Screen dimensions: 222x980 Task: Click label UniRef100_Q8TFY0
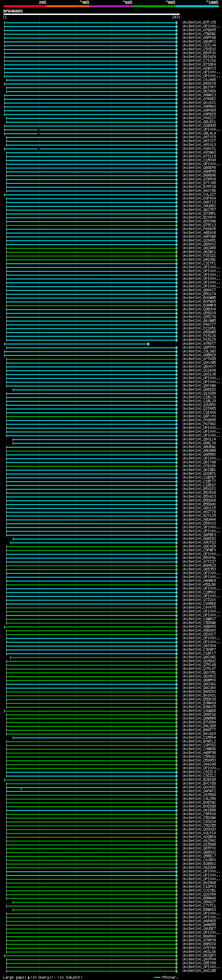(x=199, y=849)
